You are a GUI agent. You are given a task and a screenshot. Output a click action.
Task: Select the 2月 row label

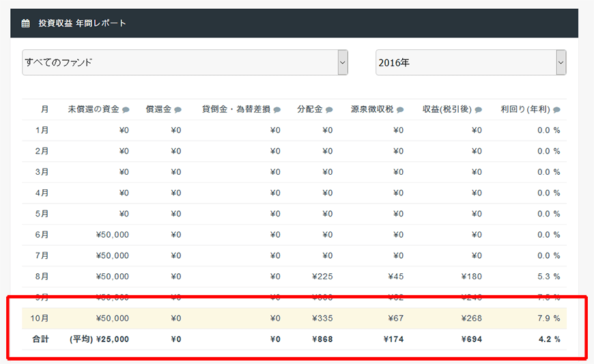tap(42, 151)
